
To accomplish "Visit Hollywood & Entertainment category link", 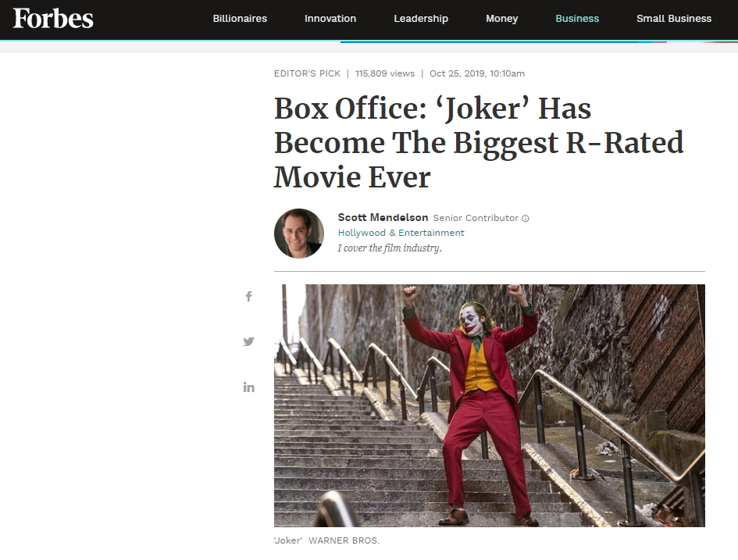I will pos(401,233).
